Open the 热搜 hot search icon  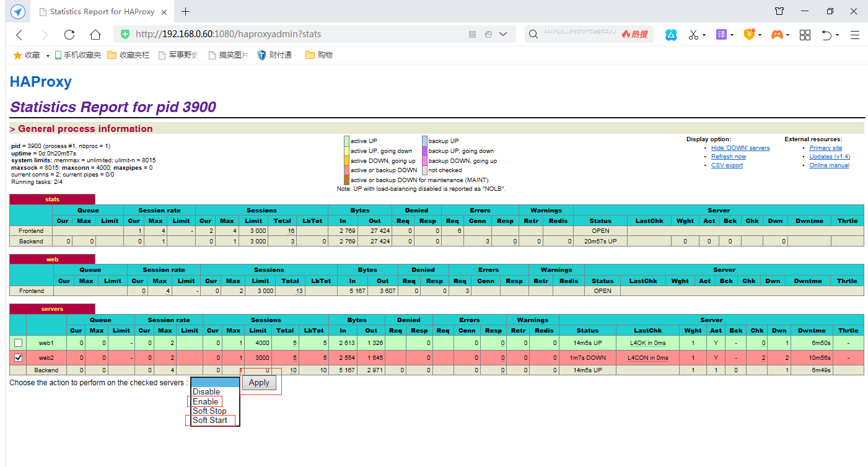(x=634, y=35)
